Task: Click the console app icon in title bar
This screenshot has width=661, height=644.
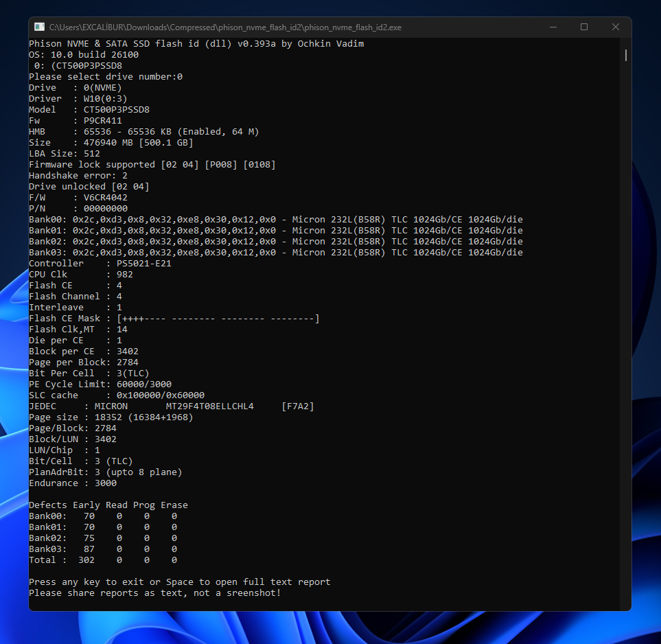Action: point(39,27)
